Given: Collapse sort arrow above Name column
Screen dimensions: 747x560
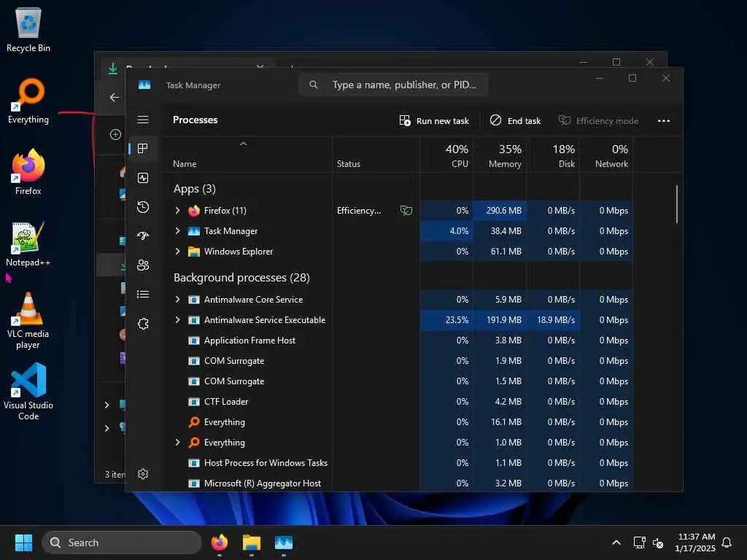Looking at the screenshot, I should pos(243,144).
